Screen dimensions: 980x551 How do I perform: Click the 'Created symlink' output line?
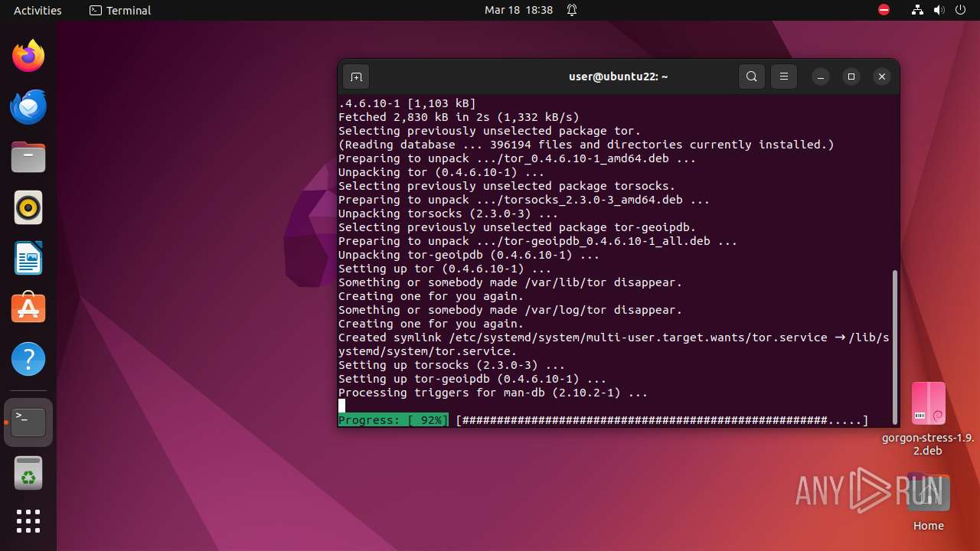pos(614,344)
